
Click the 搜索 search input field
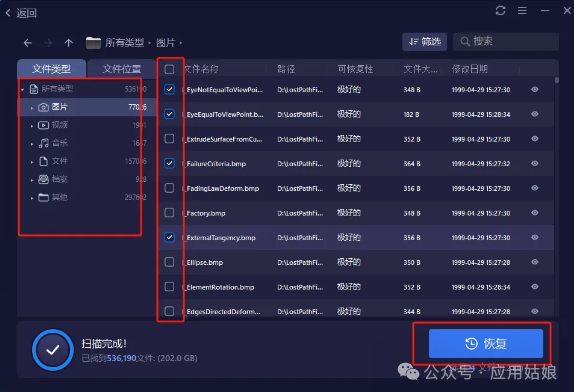[506, 42]
